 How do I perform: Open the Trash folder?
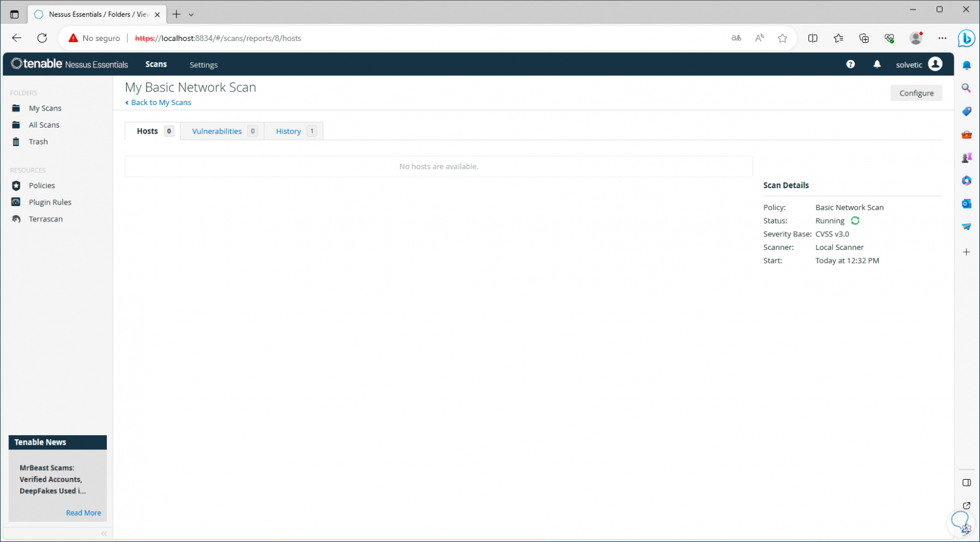pyautogui.click(x=38, y=141)
